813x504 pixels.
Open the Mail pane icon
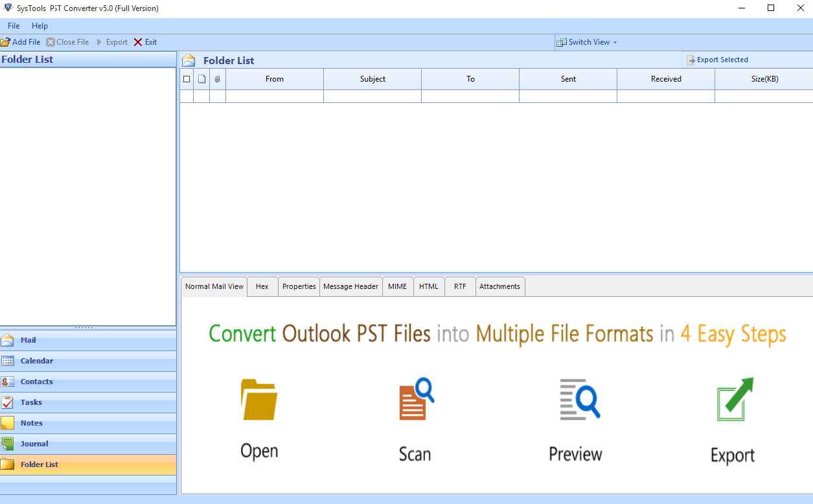point(8,340)
